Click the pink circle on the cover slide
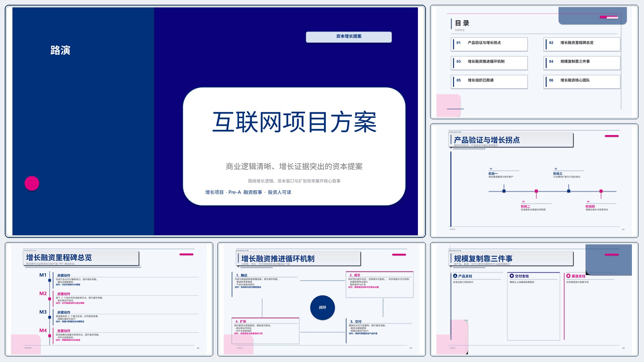The height and width of the screenshot is (362, 644). point(32,183)
